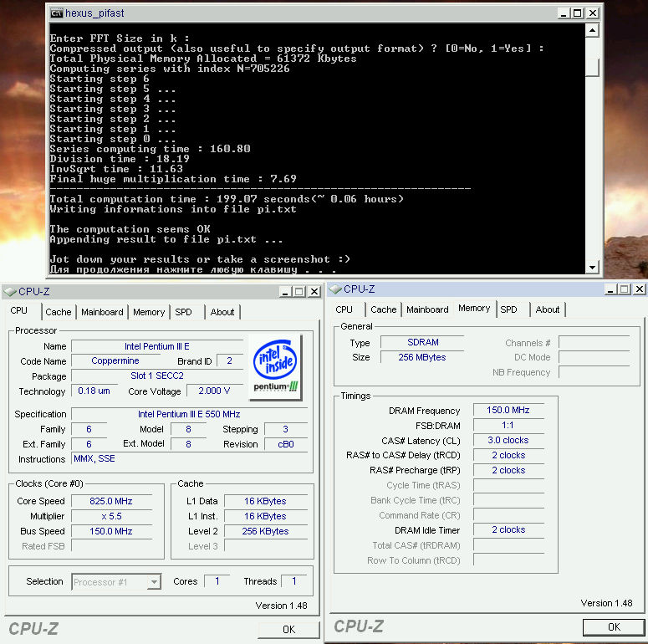Screen dimensions: 648x644
Task: Minimize the right CPU-Z window
Action: (610, 289)
